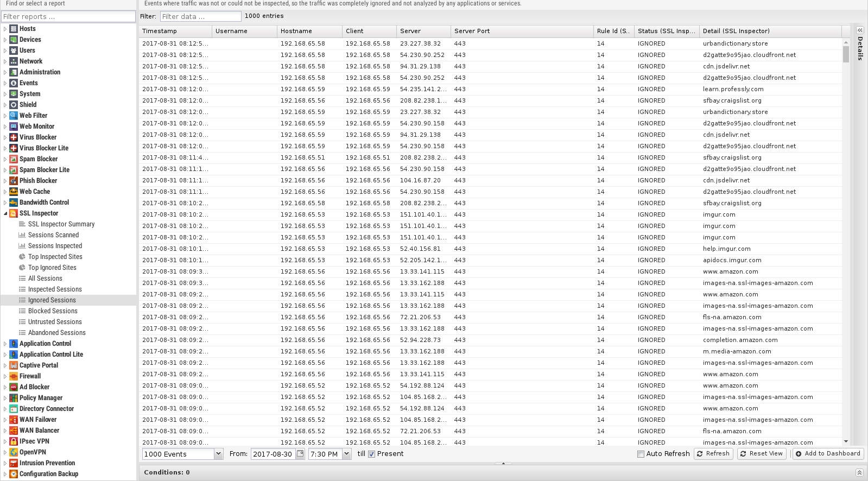Click the Reset View button
Screen dimensions: 868x481
click(761, 454)
